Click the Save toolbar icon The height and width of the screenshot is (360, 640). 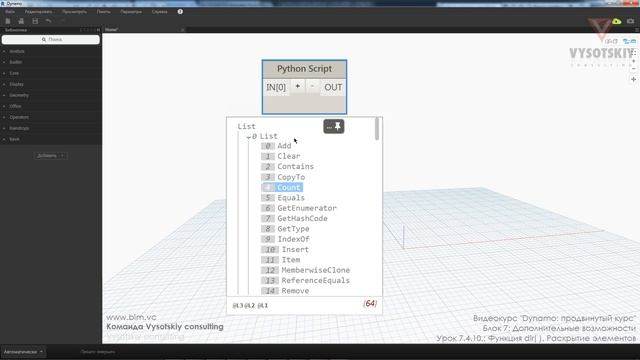[35, 21]
